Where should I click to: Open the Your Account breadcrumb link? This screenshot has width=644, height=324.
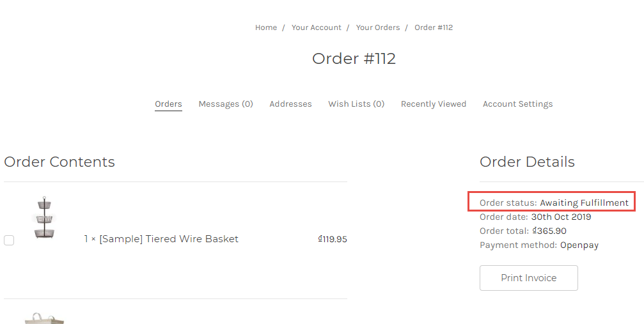(317, 27)
